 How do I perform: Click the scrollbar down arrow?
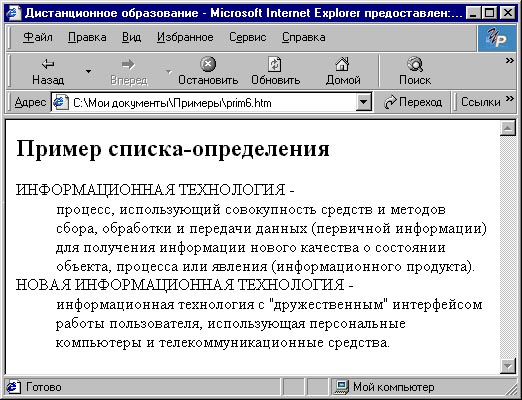(x=508, y=366)
